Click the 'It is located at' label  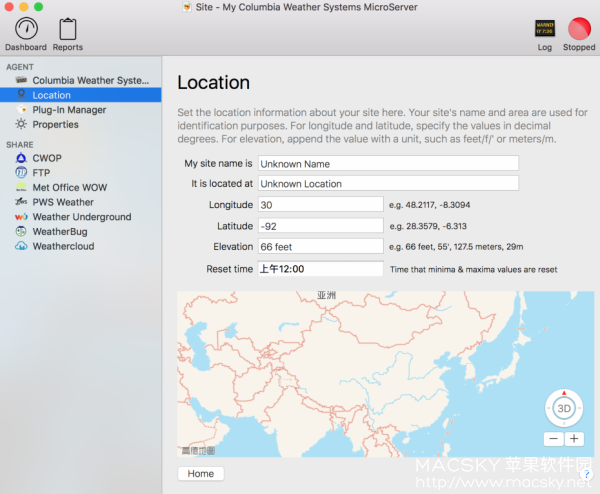(222, 184)
